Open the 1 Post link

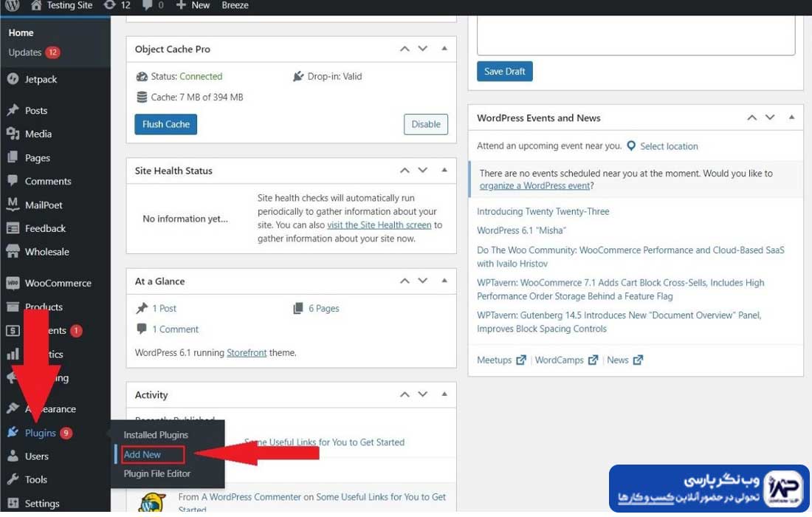[164, 308]
